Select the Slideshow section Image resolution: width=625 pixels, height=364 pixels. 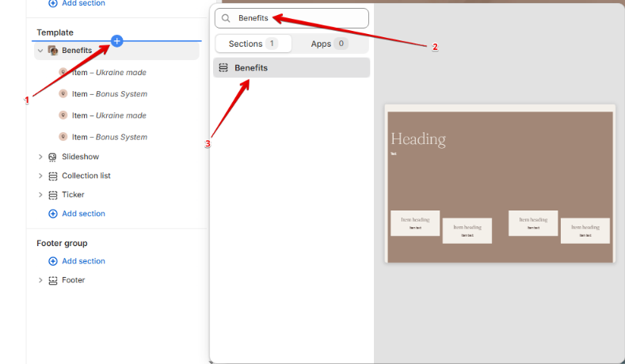click(x=80, y=157)
